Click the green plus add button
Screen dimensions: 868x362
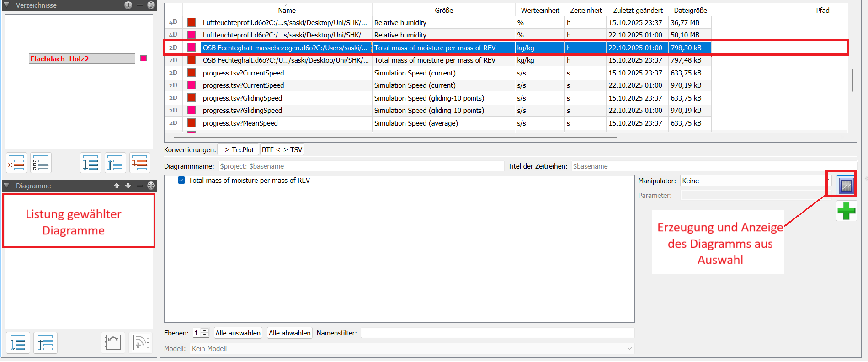[x=846, y=211]
